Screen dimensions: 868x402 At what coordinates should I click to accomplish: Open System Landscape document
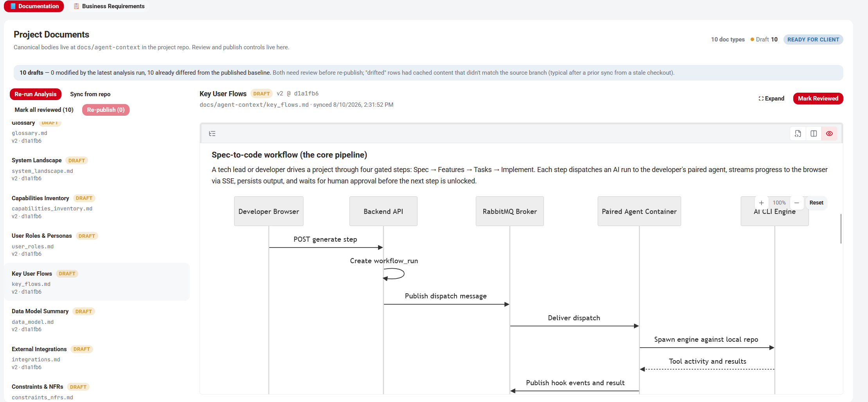pyautogui.click(x=97, y=169)
